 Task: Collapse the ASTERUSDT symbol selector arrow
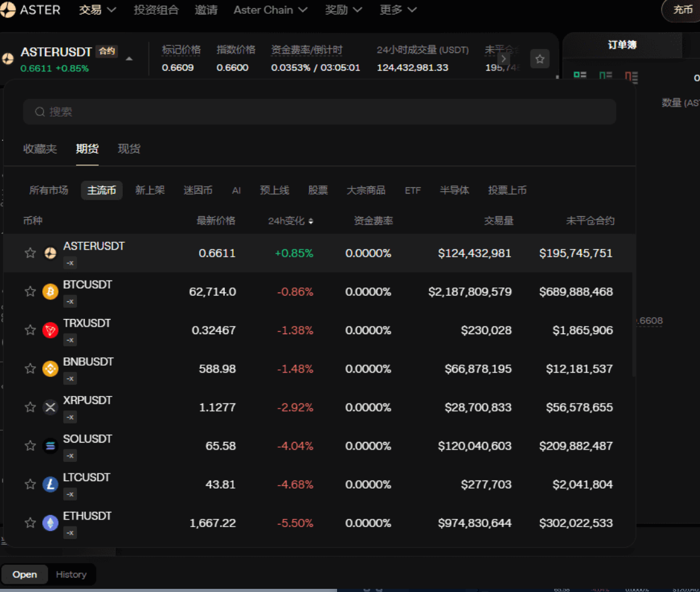(129, 59)
